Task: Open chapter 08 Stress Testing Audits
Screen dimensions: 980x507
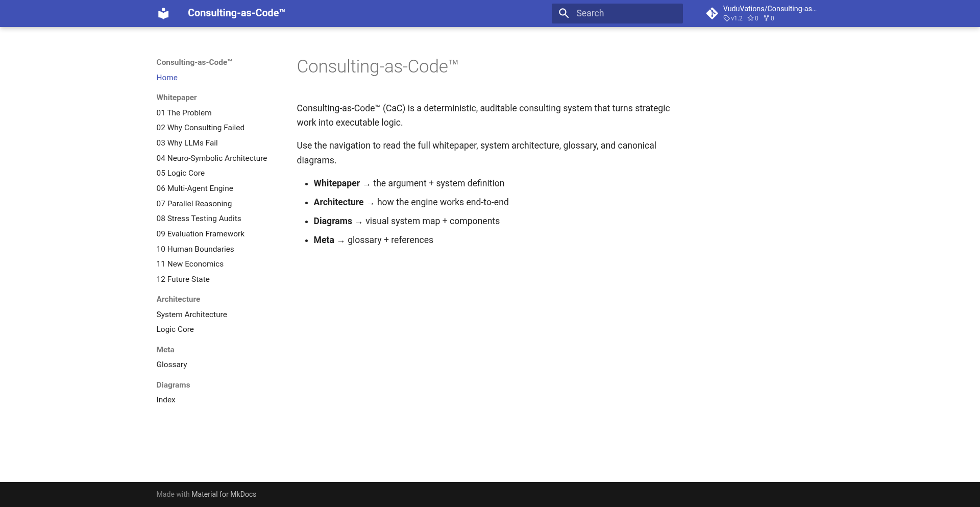Action: 199,219
